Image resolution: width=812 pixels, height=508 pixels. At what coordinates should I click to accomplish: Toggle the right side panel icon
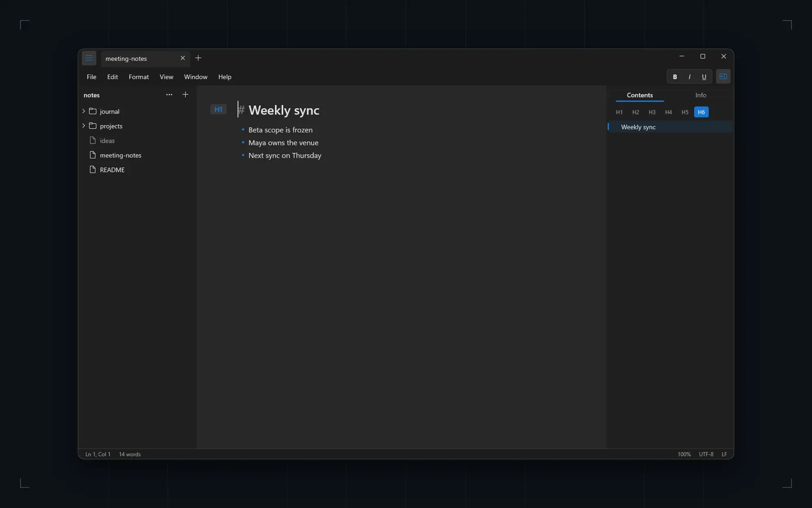[723, 76]
